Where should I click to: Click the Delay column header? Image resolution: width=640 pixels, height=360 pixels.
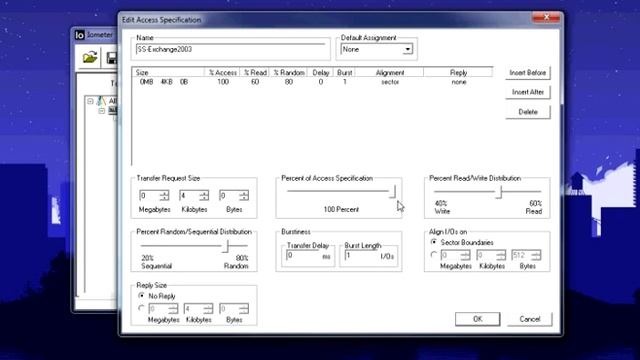click(320, 73)
